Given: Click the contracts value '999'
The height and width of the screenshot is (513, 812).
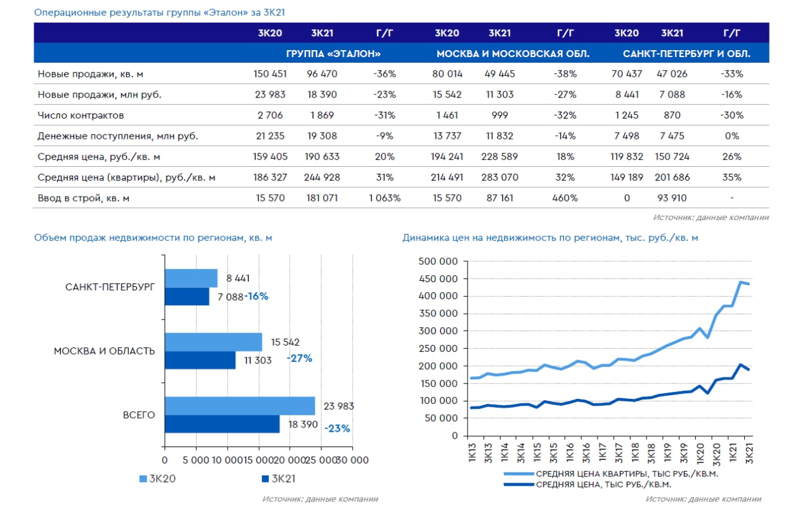Looking at the screenshot, I should point(500,115).
